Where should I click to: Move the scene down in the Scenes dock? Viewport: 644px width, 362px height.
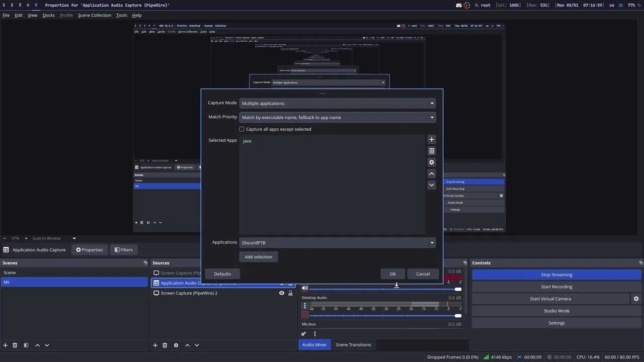point(47,345)
